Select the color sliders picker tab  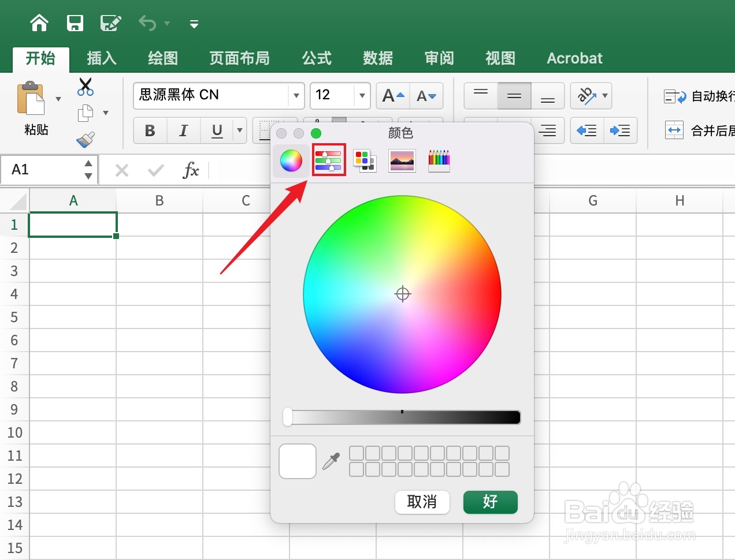[x=329, y=160]
